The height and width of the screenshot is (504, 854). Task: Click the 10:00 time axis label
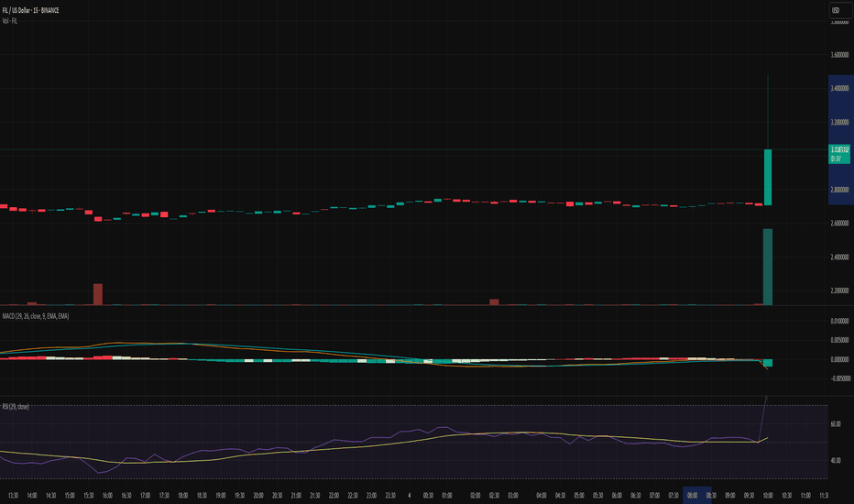(768, 495)
